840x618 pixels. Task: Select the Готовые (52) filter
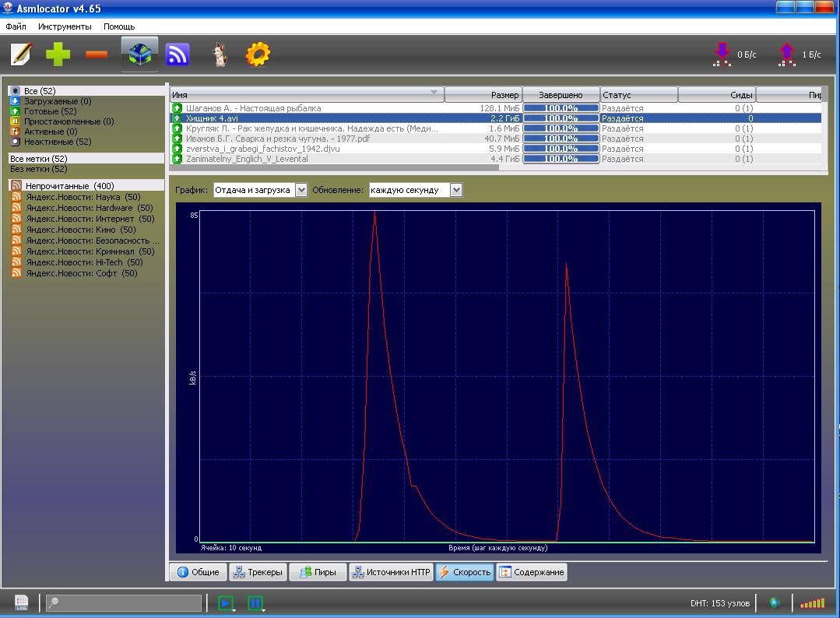tap(50, 111)
